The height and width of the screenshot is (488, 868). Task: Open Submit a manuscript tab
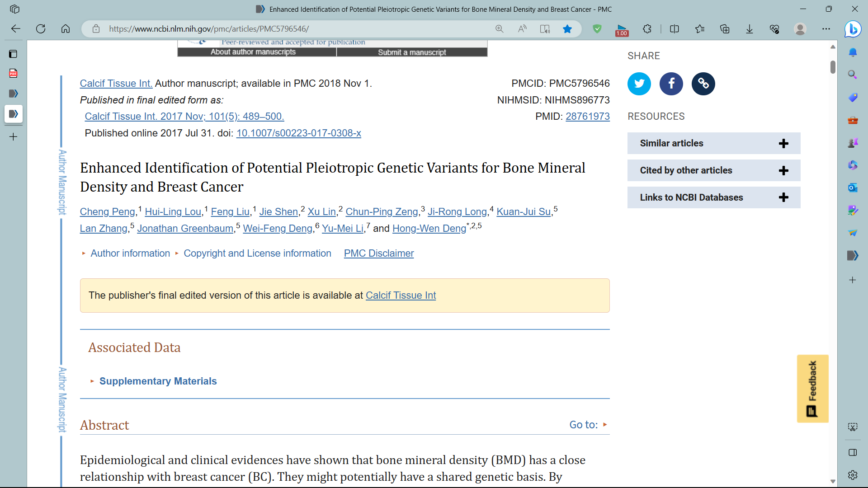pos(412,52)
